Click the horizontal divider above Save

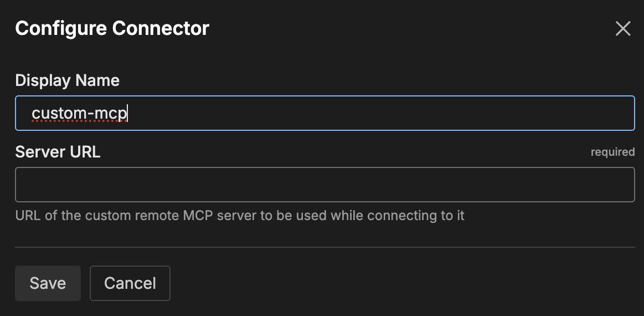point(324,247)
